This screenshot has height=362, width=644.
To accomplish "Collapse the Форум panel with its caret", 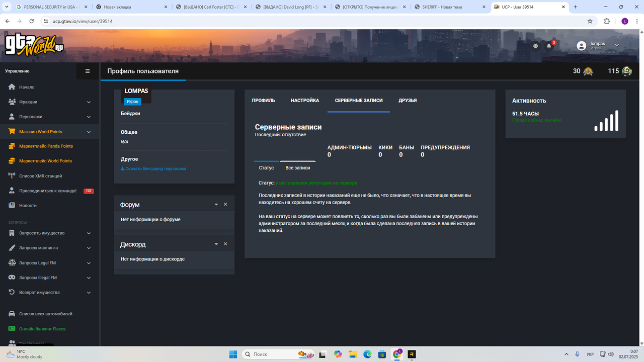I will pyautogui.click(x=216, y=205).
